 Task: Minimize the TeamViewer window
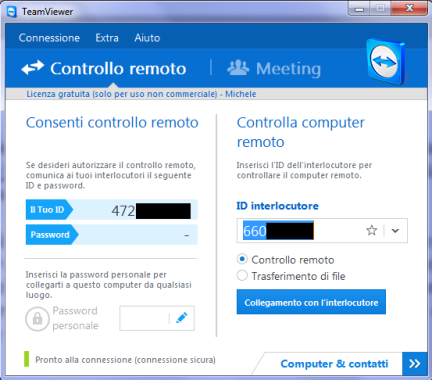pos(359,9)
